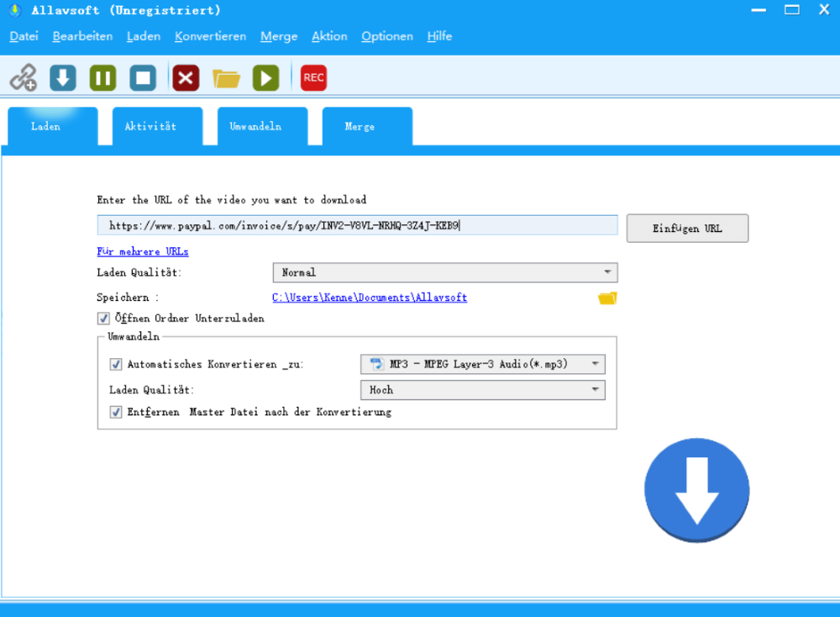Switch to the Laden tab
The image size is (840, 617).
[x=52, y=126]
